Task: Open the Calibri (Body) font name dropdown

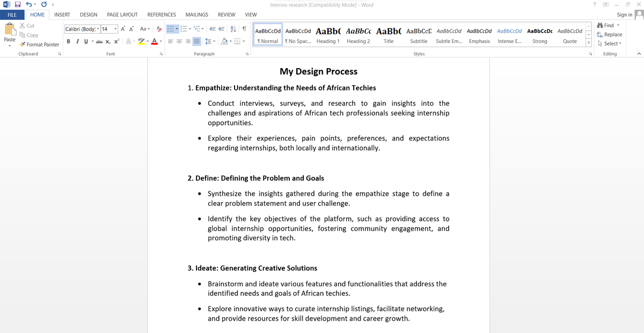Action: tap(98, 28)
